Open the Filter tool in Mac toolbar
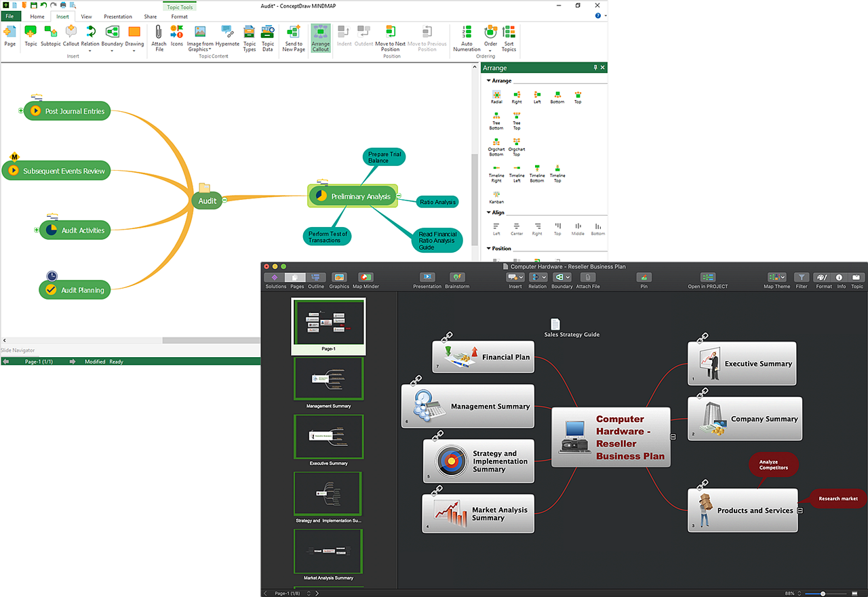Viewport: 868px width, 597px height. coord(802,281)
